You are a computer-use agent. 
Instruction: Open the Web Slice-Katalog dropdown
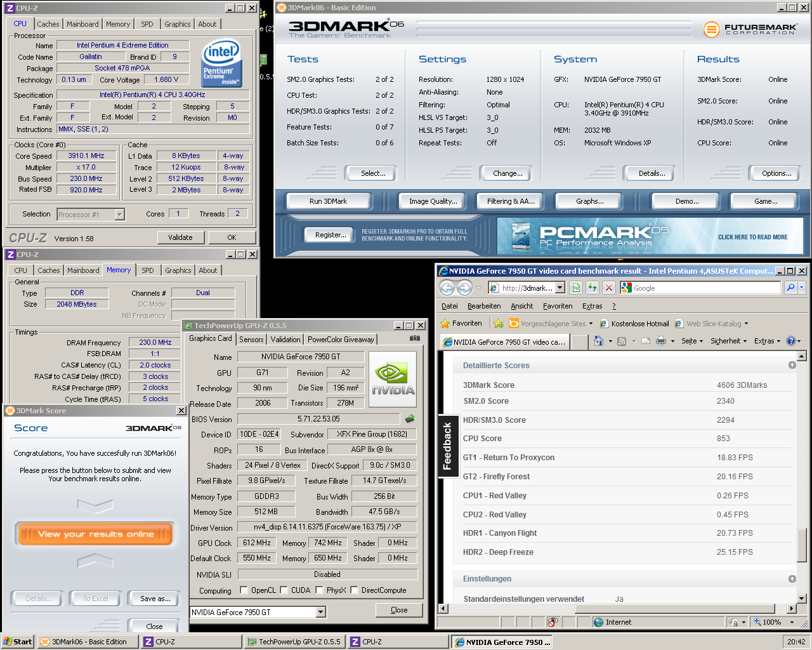[711, 323]
